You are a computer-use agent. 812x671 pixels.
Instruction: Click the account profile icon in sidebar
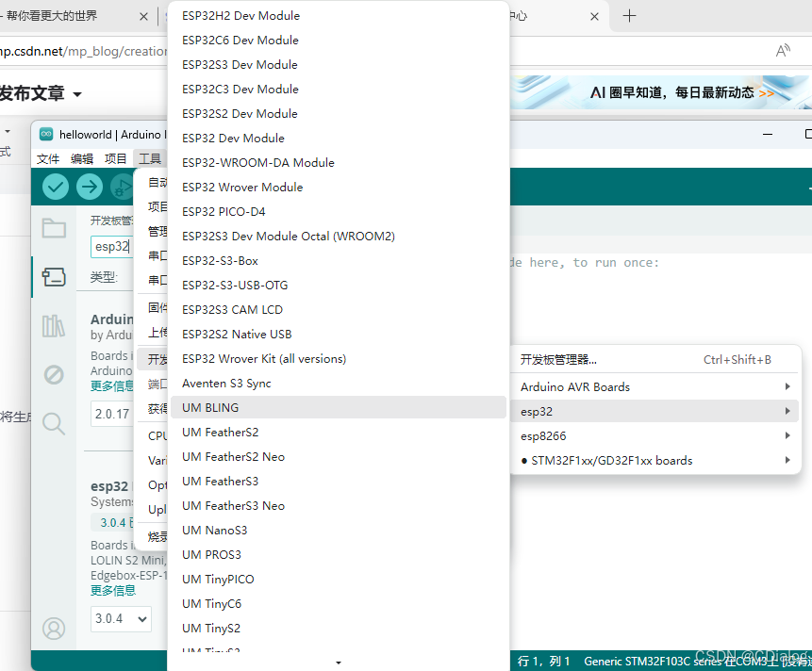pyautogui.click(x=54, y=629)
